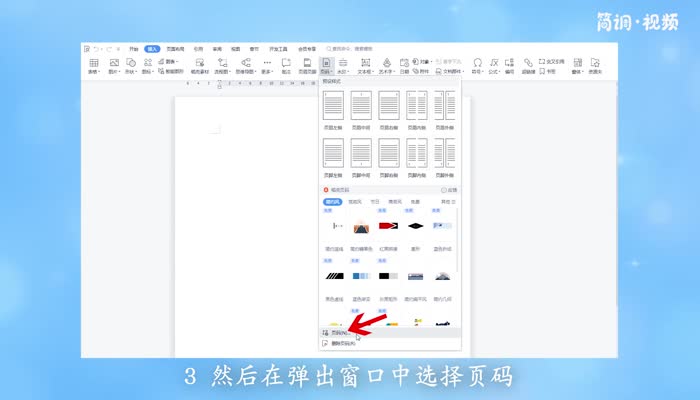This screenshot has width=700, height=400.
Task: Open the 页面布局 ribbon tab
Action: (x=174, y=48)
